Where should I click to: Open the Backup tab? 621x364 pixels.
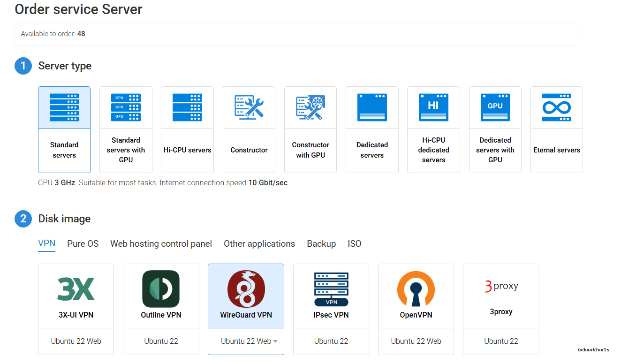pyautogui.click(x=321, y=243)
